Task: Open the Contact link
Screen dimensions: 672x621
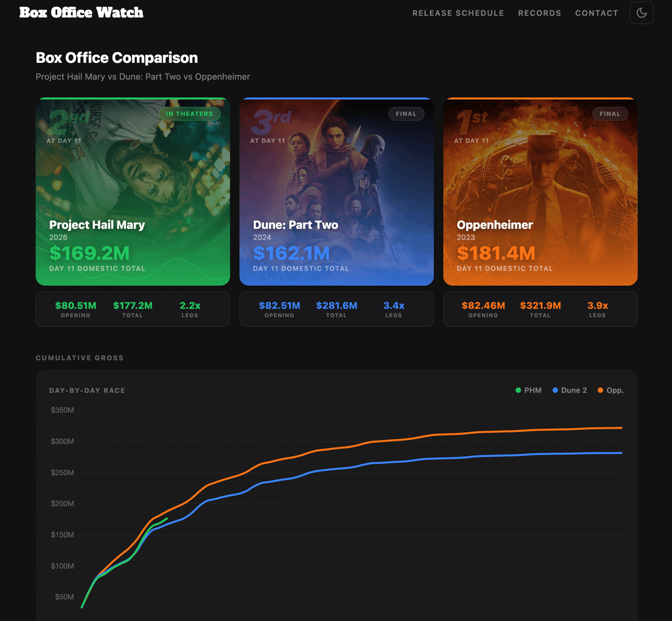Action: 596,13
